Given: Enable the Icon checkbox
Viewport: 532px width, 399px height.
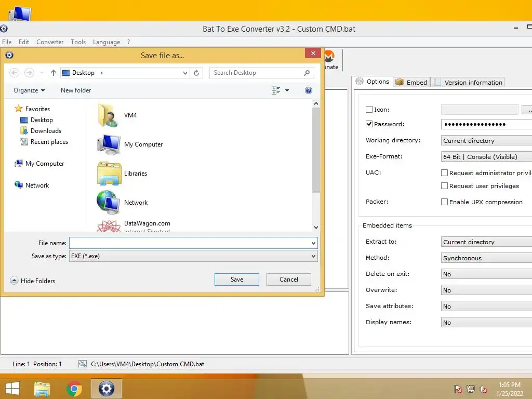Looking at the screenshot, I should coord(369,110).
